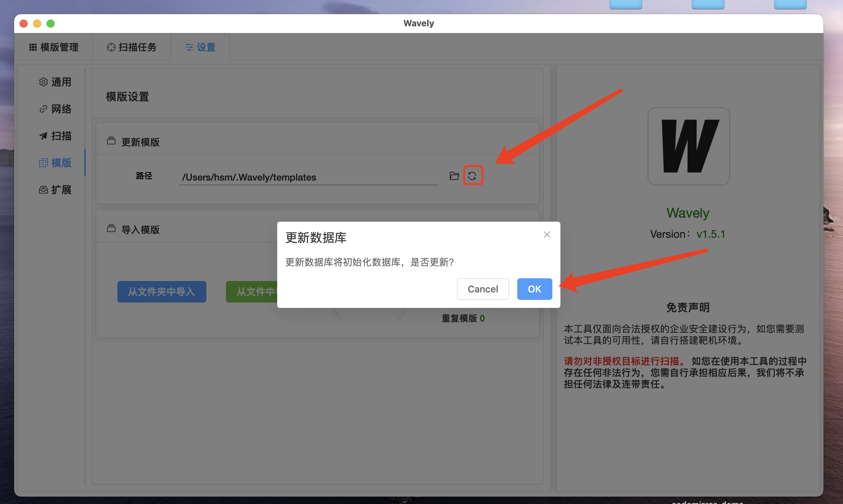Click the sliders icon on 设置 tab
The height and width of the screenshot is (504, 843).
tap(189, 47)
